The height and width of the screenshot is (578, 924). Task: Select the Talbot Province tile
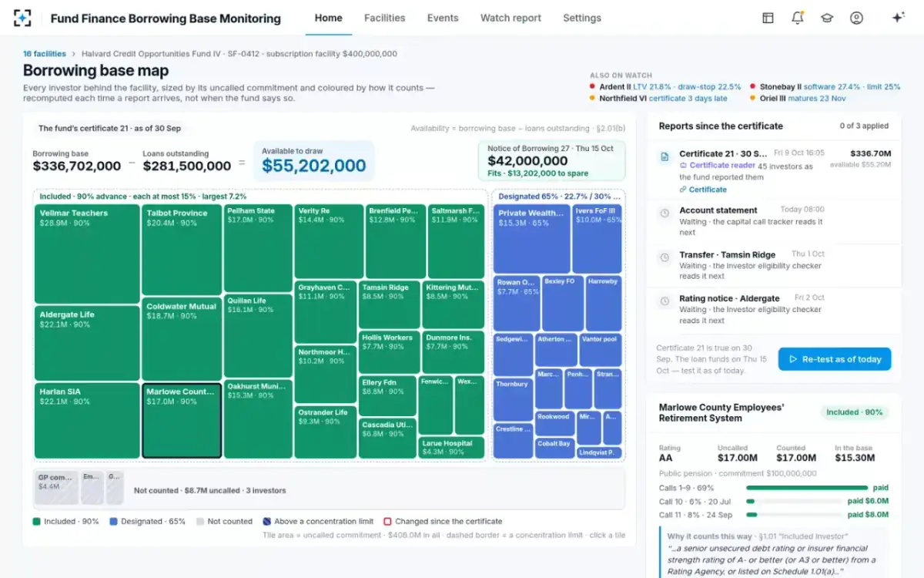coord(182,250)
